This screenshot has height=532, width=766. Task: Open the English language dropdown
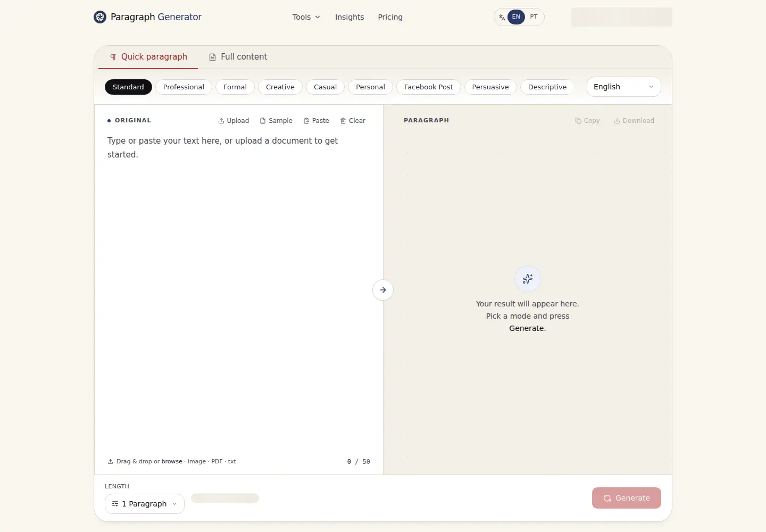pos(624,87)
